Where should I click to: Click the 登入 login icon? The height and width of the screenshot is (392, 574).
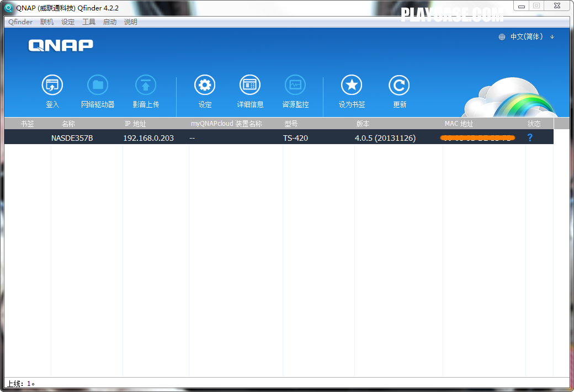click(52, 85)
